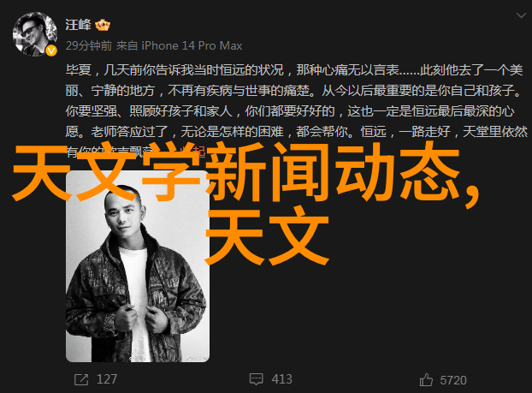Click the orange 天文 text on second line

[x=267, y=235]
